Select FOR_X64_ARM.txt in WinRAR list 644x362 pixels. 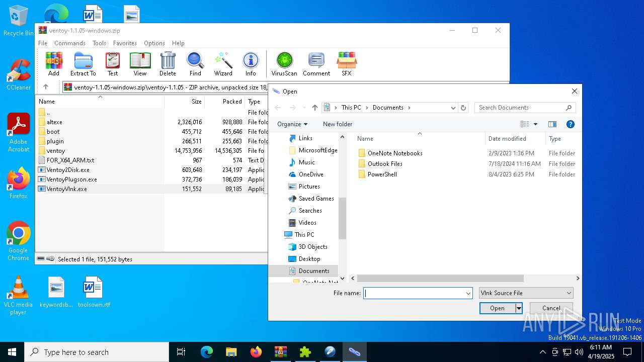pos(70,160)
